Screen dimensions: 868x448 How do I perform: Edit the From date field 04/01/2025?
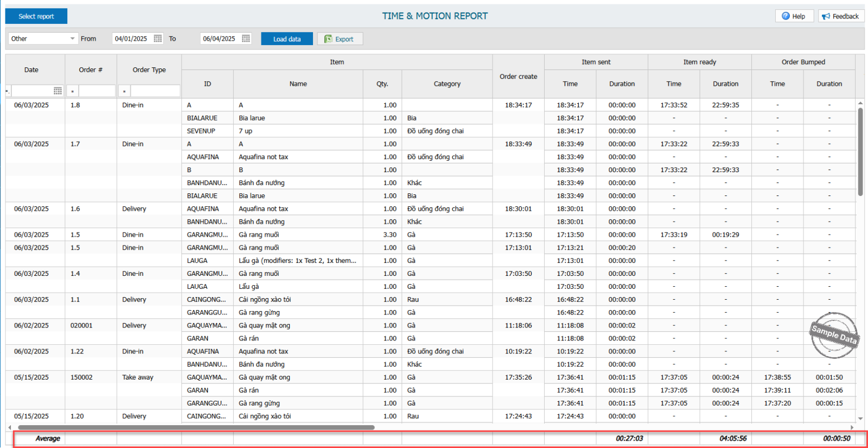(132, 39)
